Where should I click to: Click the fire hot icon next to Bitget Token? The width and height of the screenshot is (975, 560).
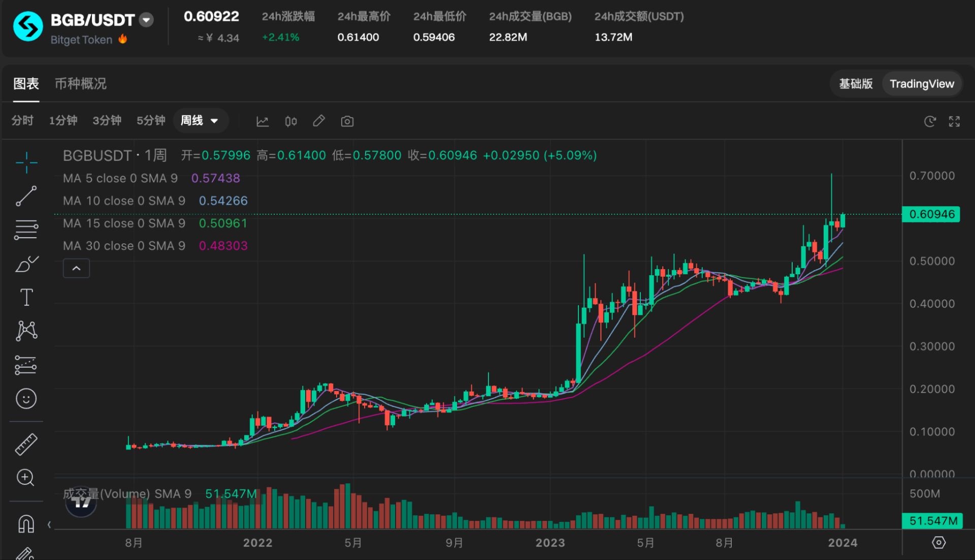(x=123, y=39)
